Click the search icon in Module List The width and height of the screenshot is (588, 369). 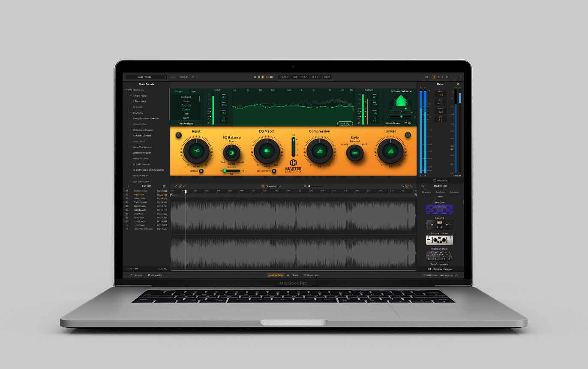pos(423,186)
